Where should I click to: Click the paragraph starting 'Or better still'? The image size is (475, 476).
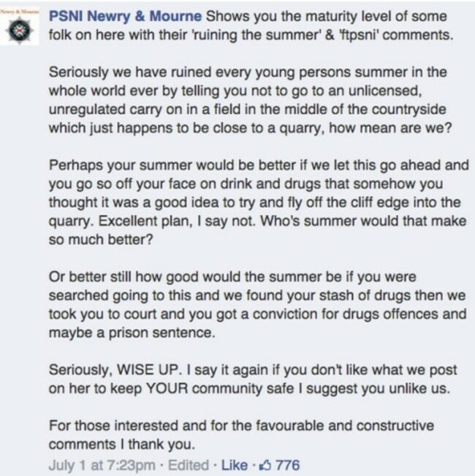[x=257, y=305]
